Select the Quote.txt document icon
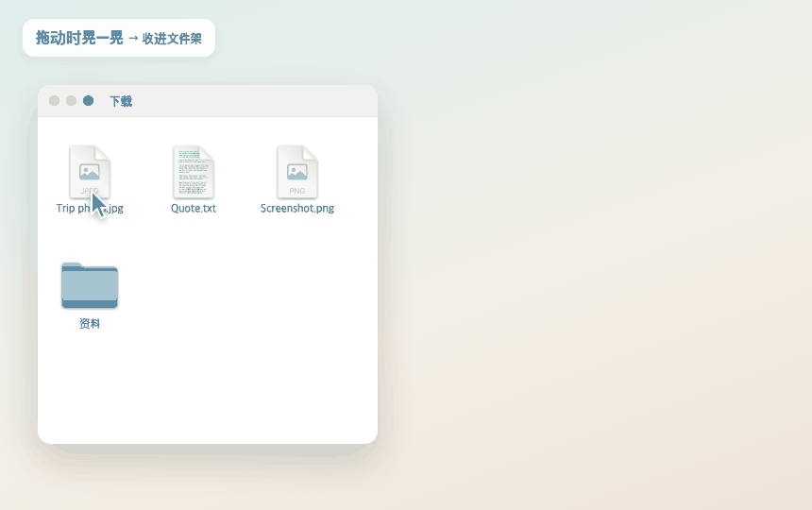 coord(194,172)
